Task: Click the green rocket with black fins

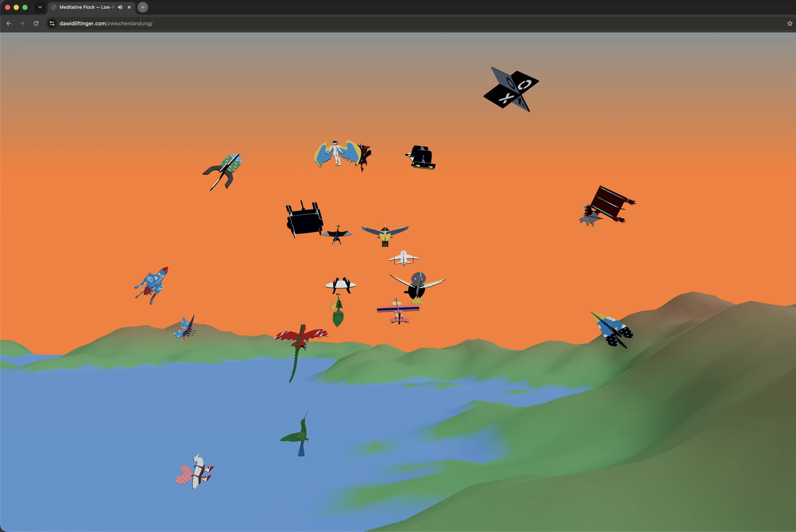Action: [x=223, y=172]
